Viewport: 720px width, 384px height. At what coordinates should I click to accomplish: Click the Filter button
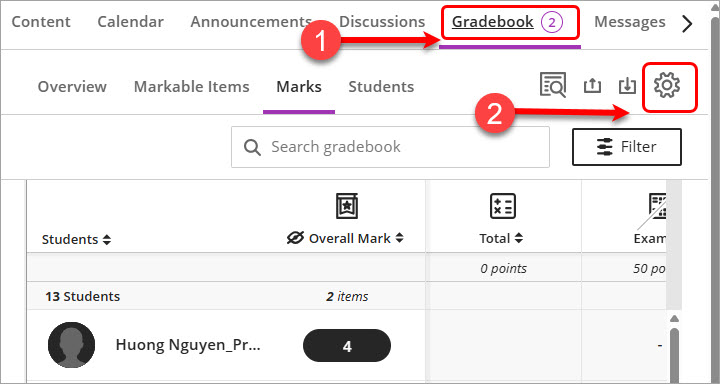[x=627, y=147]
